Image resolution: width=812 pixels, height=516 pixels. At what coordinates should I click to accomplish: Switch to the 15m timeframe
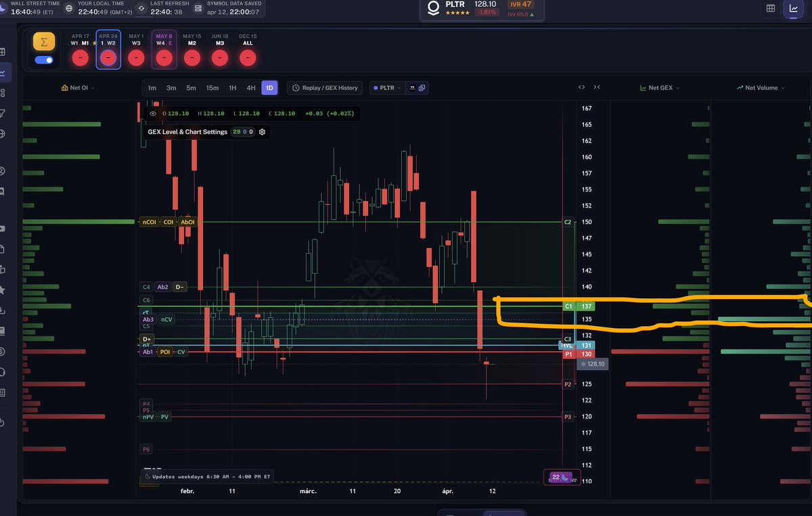tap(212, 87)
